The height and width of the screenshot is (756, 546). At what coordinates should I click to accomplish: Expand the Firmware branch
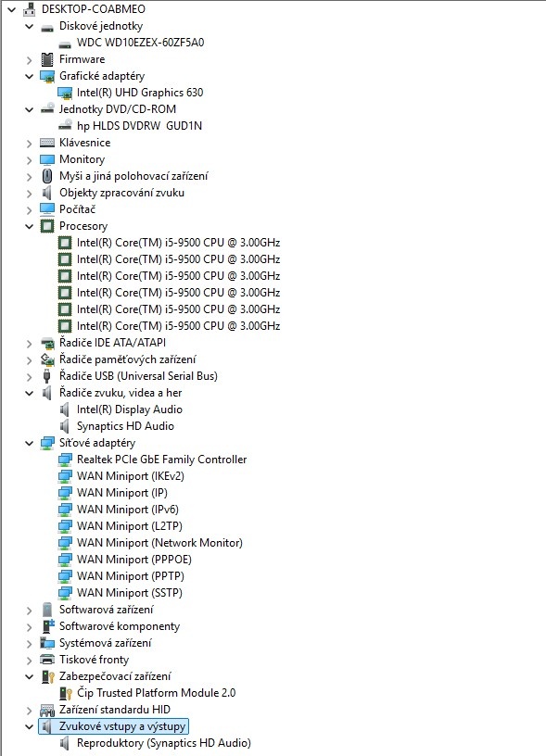[x=29, y=60]
